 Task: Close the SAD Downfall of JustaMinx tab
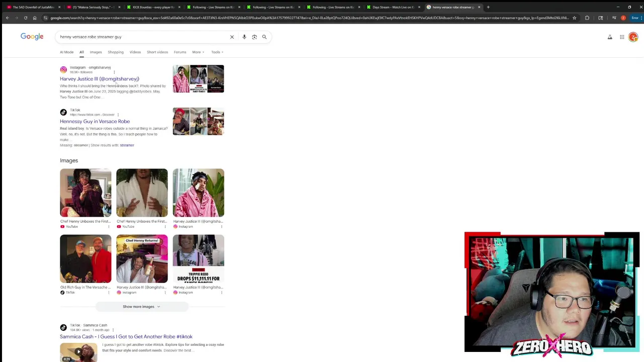point(59,7)
